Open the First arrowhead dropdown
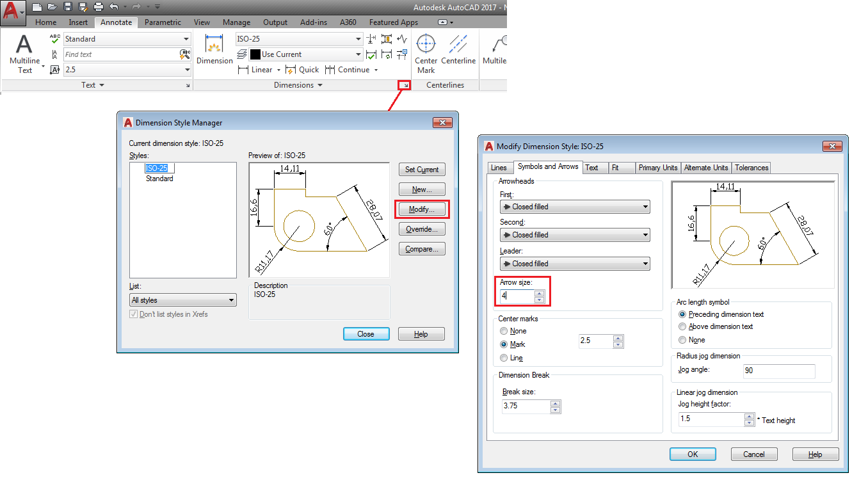 [575, 207]
